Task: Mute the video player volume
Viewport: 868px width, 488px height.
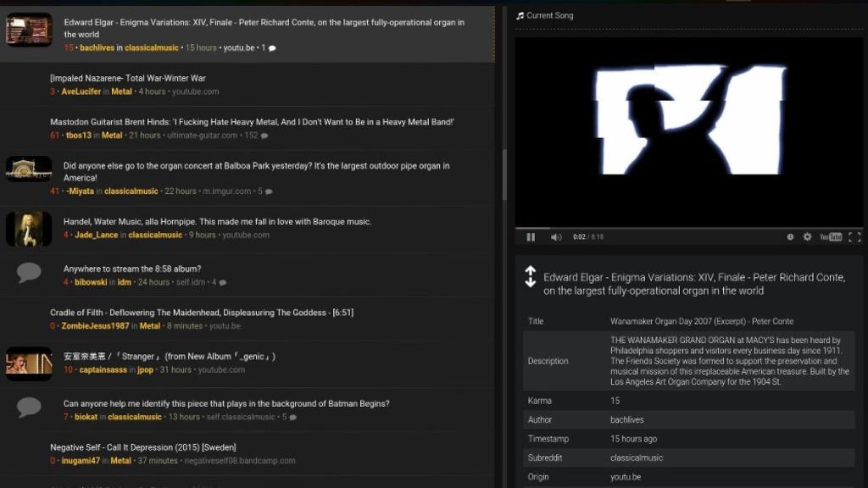Action: (x=556, y=236)
